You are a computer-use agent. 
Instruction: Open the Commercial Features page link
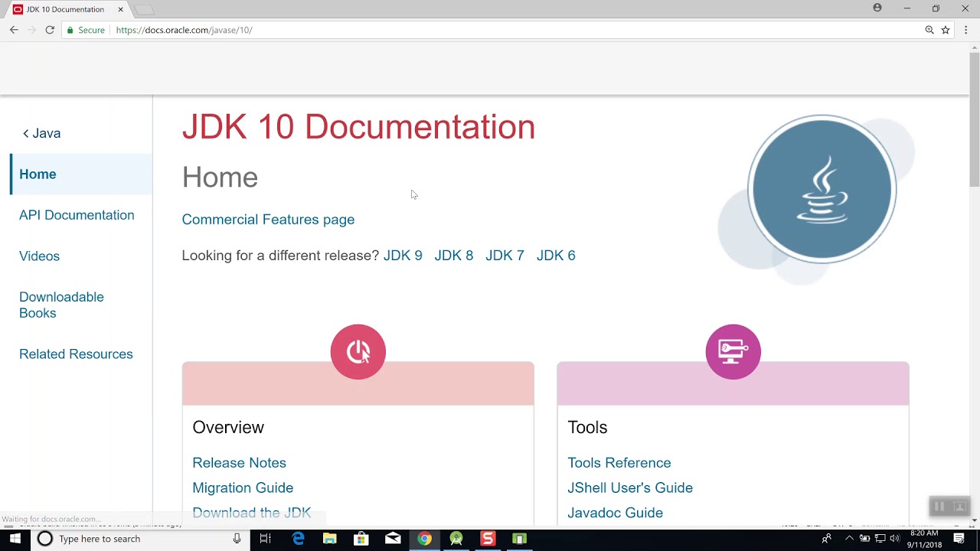pyautogui.click(x=268, y=220)
